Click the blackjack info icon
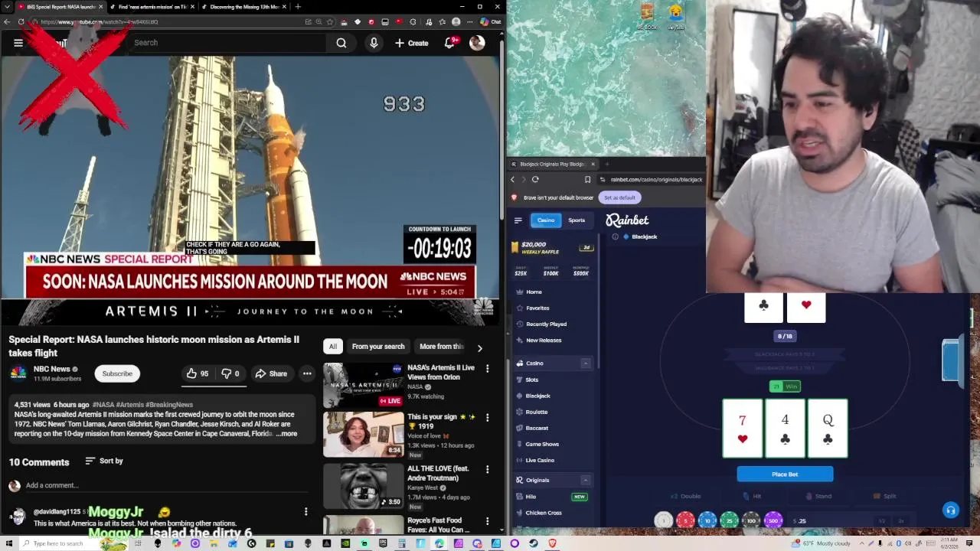The width and height of the screenshot is (980, 551). 615,236
